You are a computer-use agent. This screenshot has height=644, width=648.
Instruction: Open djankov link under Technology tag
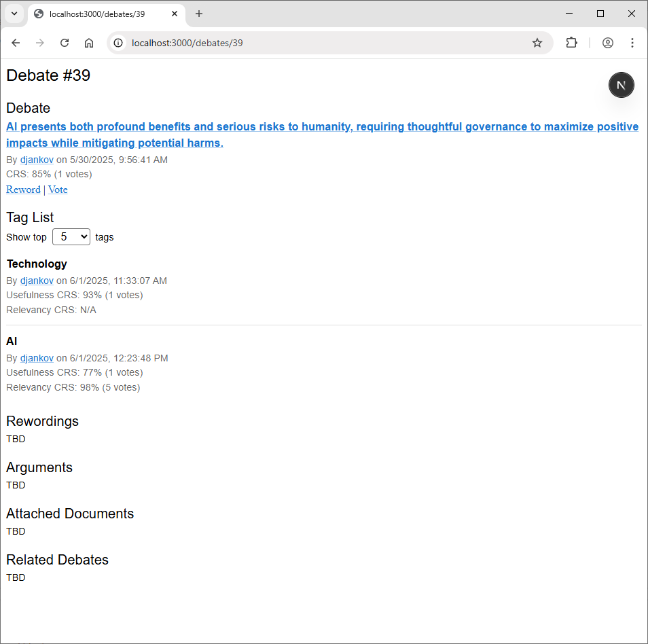point(37,281)
